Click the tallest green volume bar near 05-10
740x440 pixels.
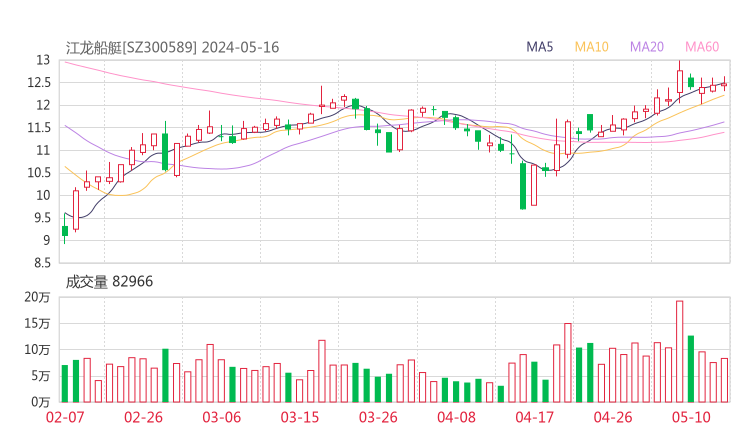[691, 369]
